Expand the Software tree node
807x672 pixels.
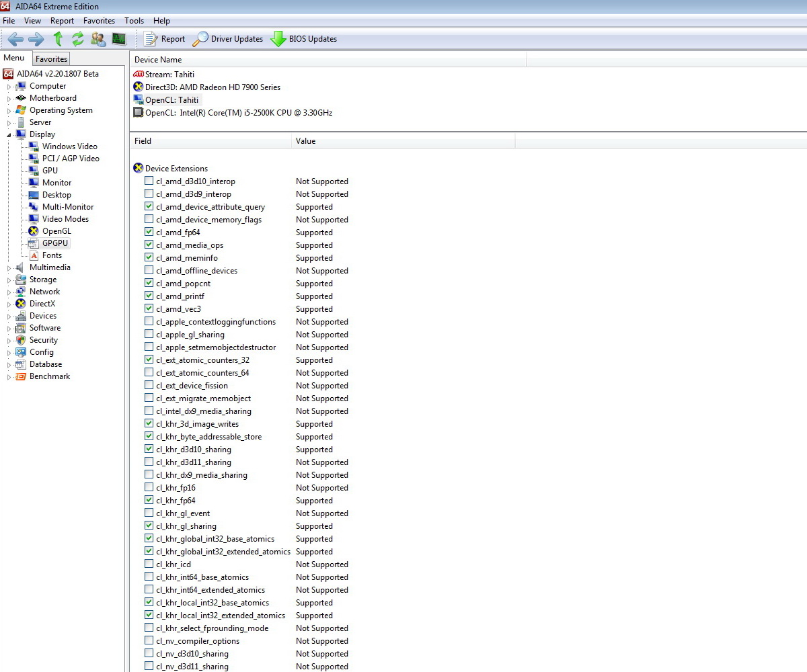pyautogui.click(x=9, y=329)
